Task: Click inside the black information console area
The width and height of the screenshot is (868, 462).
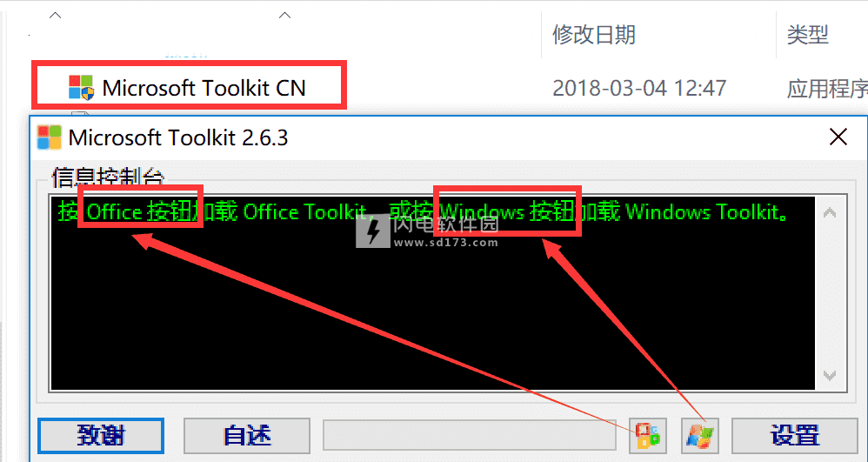Action: coord(433,293)
